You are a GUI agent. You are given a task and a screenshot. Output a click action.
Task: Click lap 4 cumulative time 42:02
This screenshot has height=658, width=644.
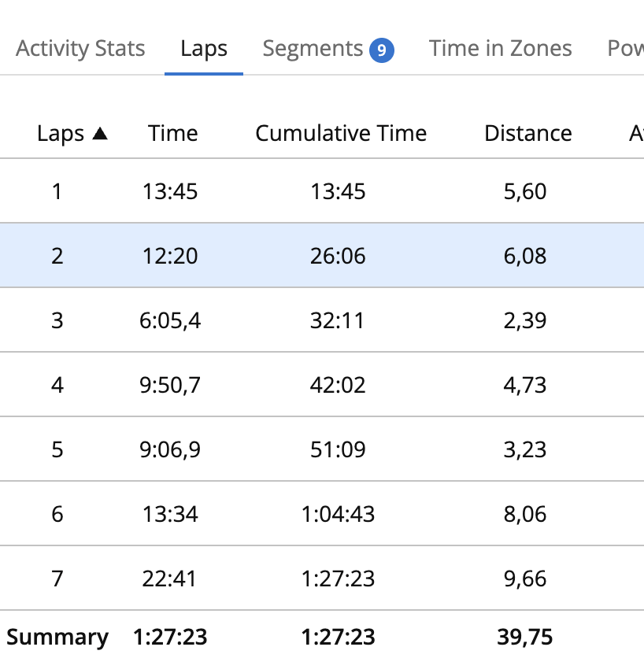(x=339, y=385)
